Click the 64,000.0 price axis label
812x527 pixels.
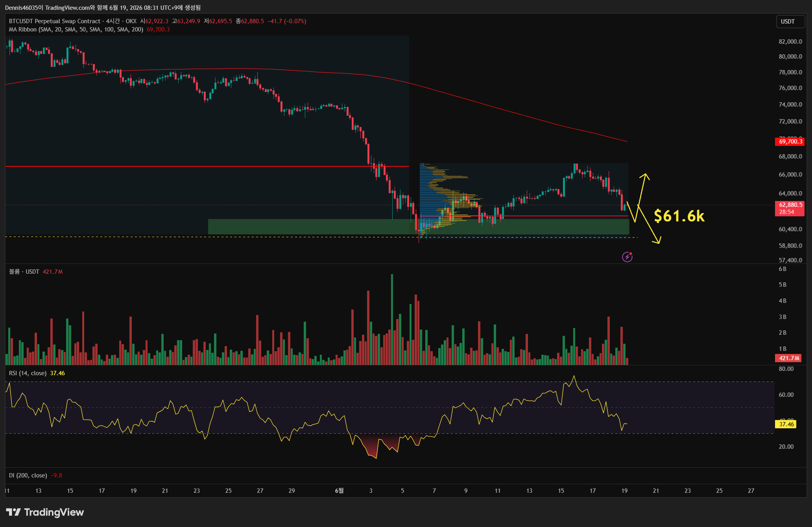pyautogui.click(x=790, y=193)
